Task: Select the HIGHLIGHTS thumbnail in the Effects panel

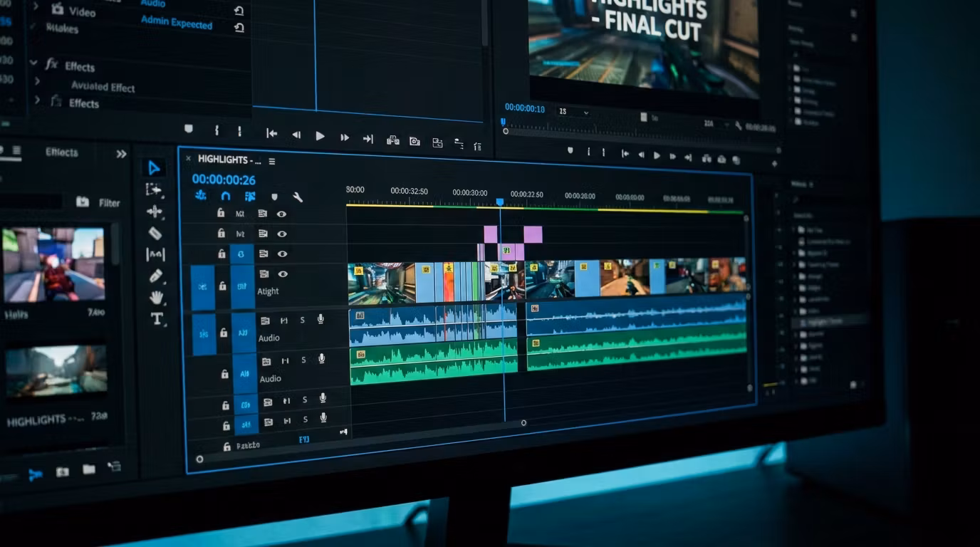Action: 57,371
